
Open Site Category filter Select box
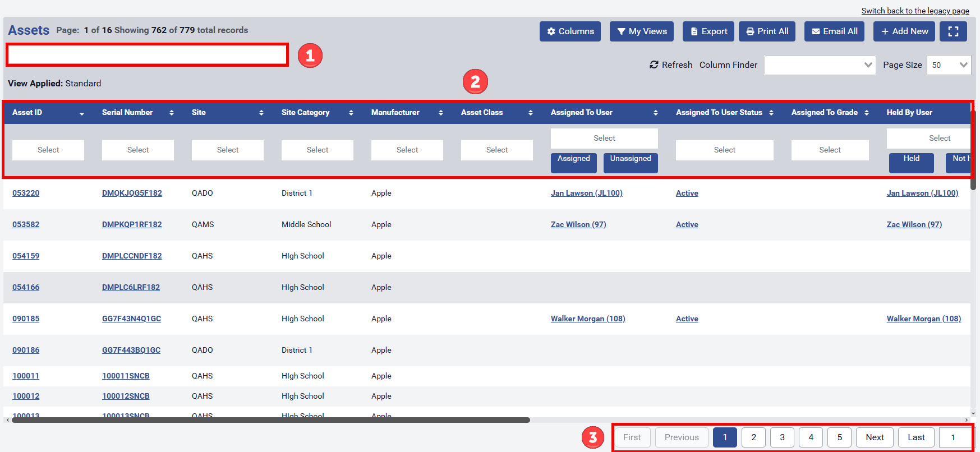(x=318, y=150)
